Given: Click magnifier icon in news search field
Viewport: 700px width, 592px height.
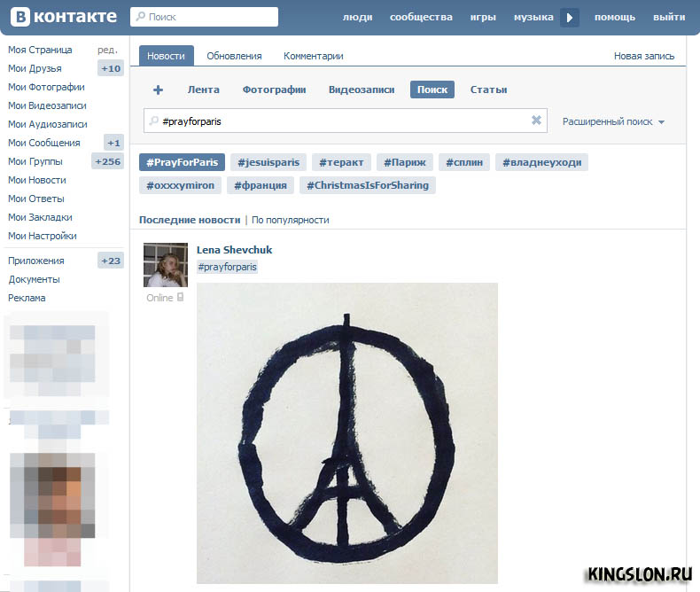Looking at the screenshot, I should 153,121.
